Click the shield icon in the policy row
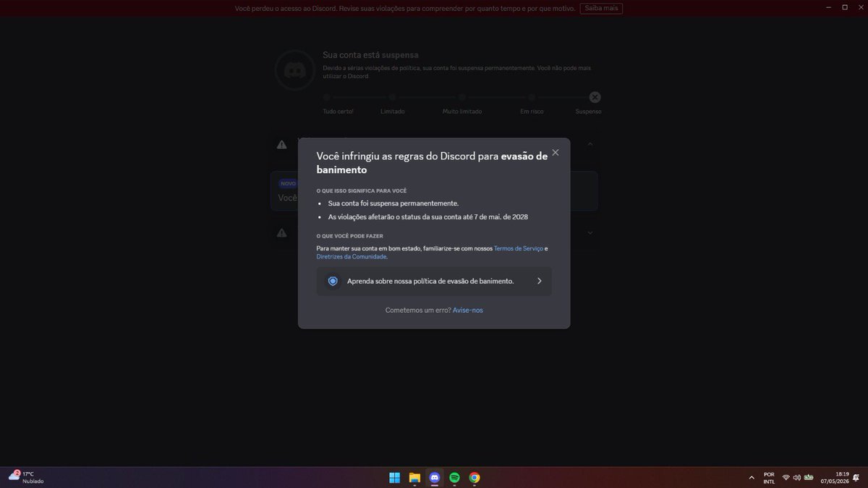Screen dimensions: 868x488 tap(333, 281)
